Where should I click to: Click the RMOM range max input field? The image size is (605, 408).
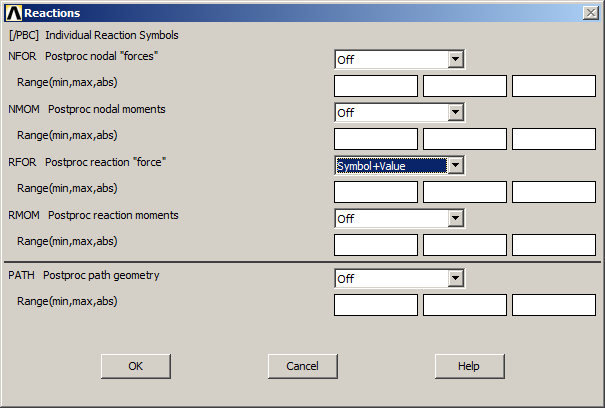(465, 245)
